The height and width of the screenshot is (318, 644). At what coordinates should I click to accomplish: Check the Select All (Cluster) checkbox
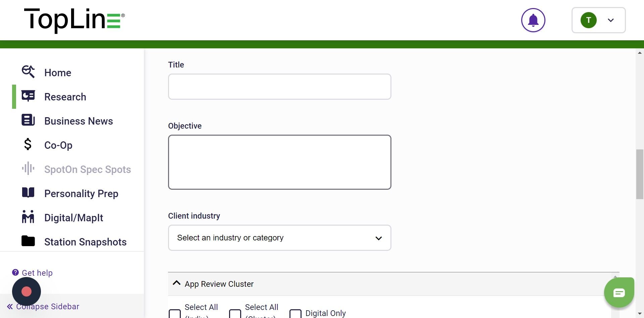(235, 314)
